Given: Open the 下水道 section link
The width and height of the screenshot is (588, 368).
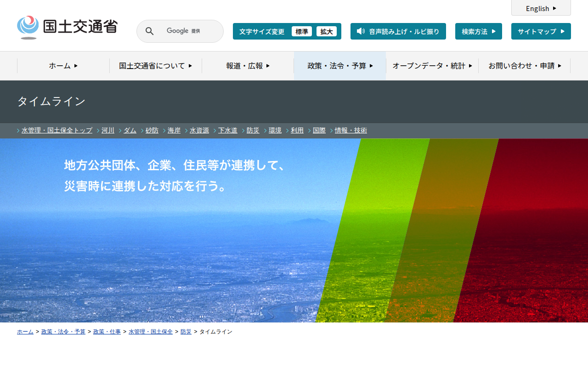Looking at the screenshot, I should click(228, 131).
